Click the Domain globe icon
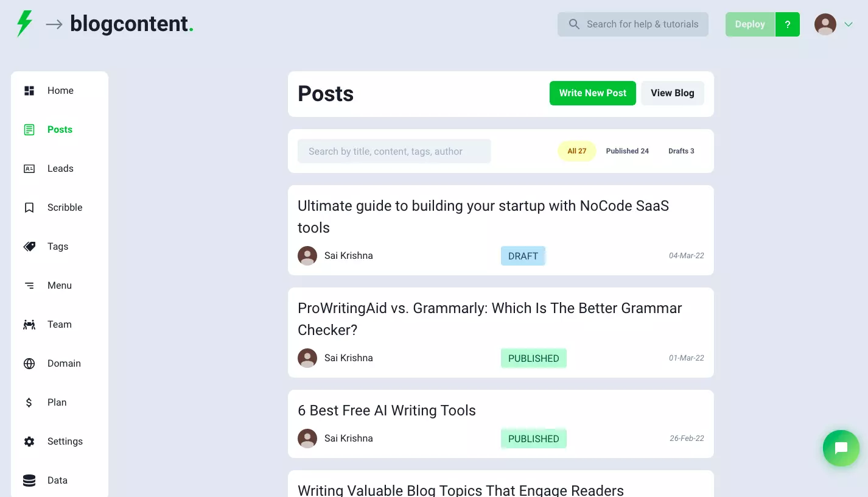Screen dimensions: 868x497 pyautogui.click(x=29, y=363)
